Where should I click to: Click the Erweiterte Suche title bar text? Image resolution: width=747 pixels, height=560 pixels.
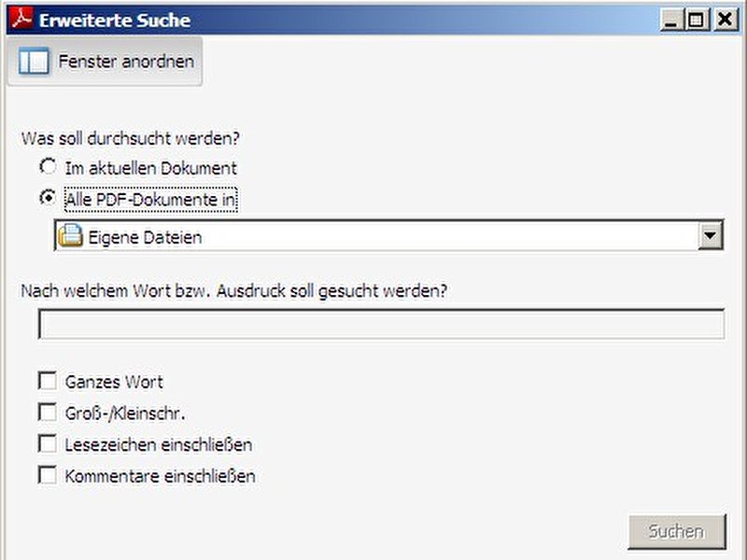115,20
